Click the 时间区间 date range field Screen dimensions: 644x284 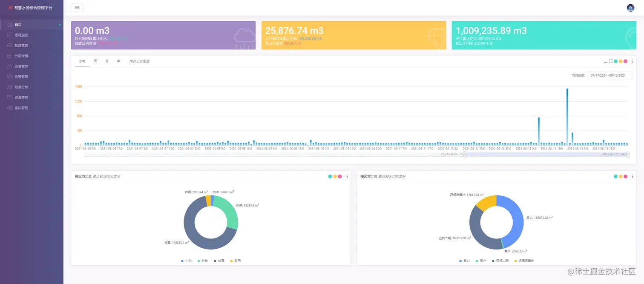[609, 75]
